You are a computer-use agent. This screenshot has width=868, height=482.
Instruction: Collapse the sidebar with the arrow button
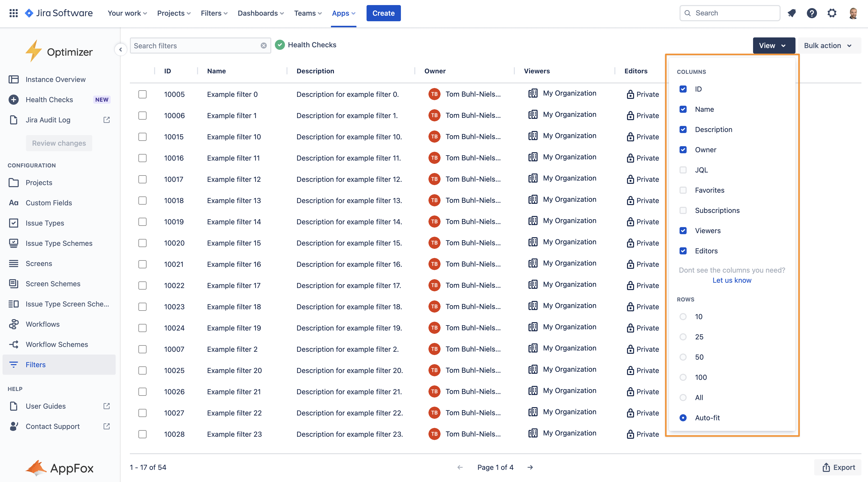120,50
